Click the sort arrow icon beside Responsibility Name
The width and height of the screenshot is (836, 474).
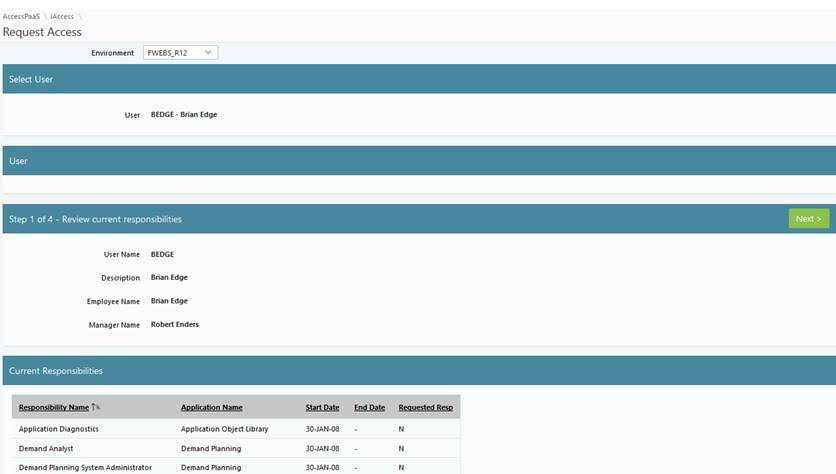coord(95,407)
